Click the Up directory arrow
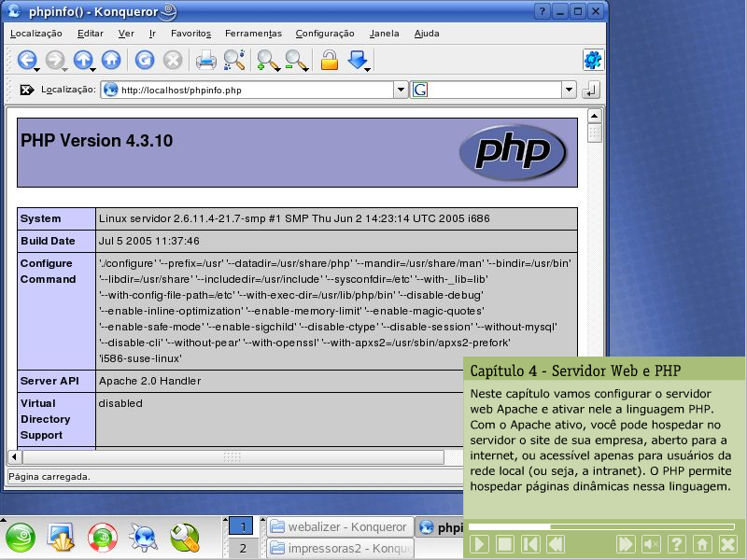The height and width of the screenshot is (560, 747). click(x=83, y=60)
